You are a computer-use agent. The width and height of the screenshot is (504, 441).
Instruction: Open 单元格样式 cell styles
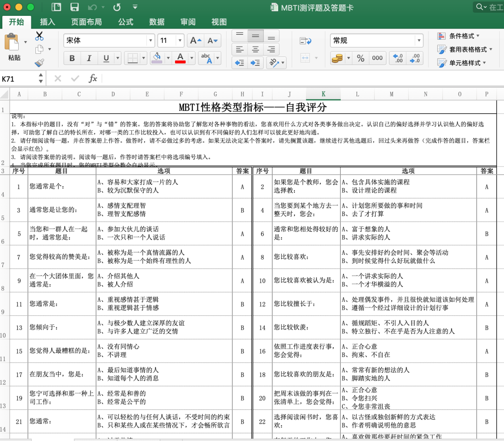tap(462, 63)
